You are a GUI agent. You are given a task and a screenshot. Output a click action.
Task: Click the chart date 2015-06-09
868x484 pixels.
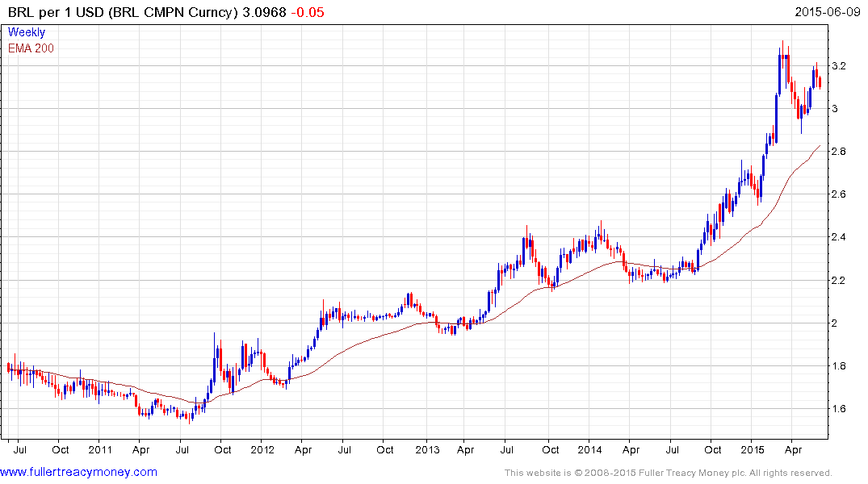coord(828,12)
